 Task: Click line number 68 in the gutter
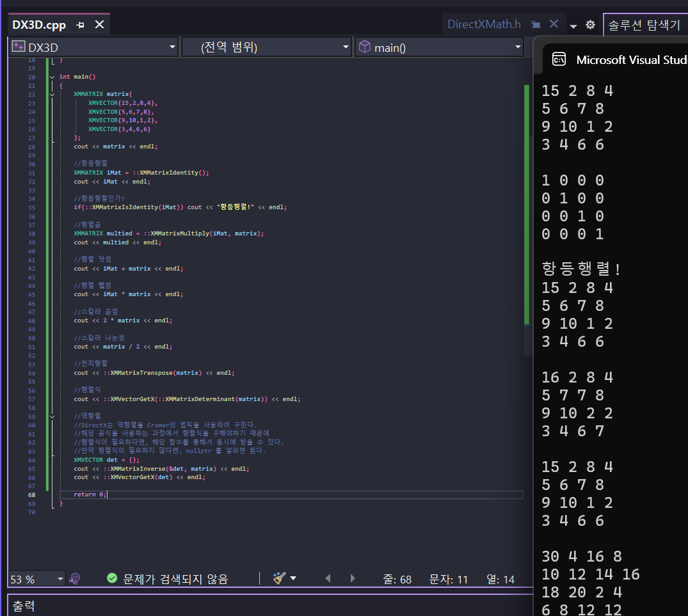(31, 495)
